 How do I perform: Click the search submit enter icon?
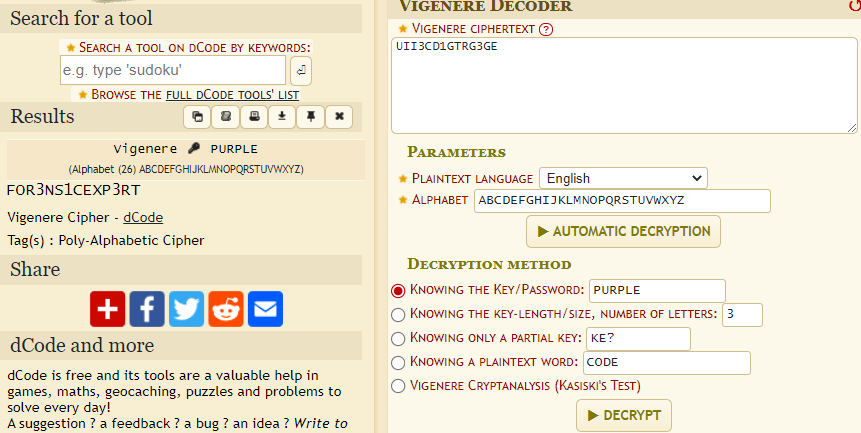click(x=301, y=70)
